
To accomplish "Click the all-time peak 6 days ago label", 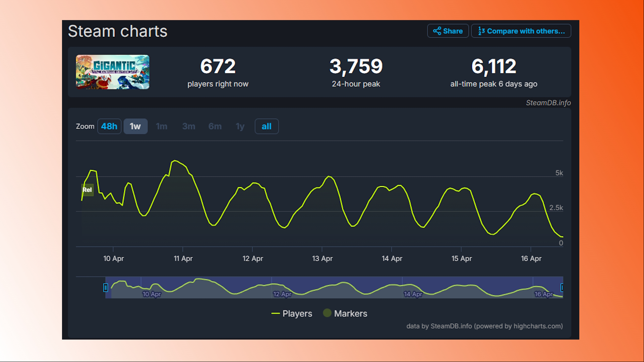I will click(494, 84).
